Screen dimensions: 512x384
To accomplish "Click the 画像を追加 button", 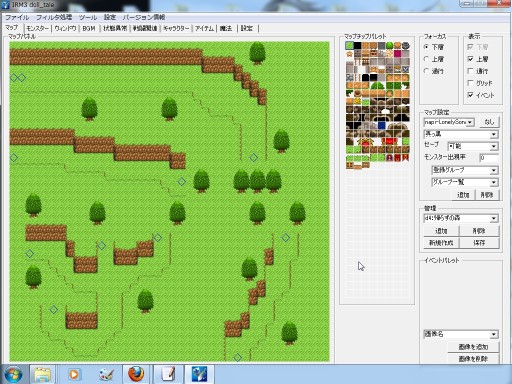I will pyautogui.click(x=473, y=347).
